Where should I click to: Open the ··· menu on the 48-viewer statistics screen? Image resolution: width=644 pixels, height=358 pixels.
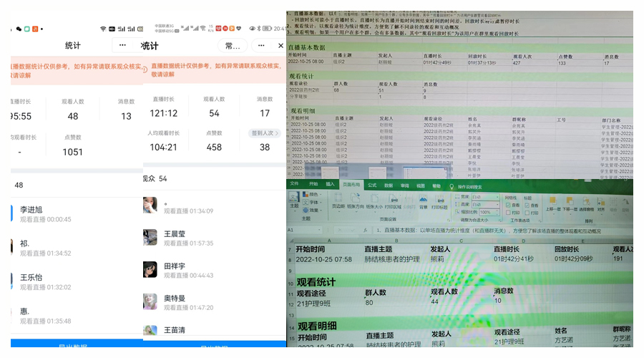pos(122,45)
